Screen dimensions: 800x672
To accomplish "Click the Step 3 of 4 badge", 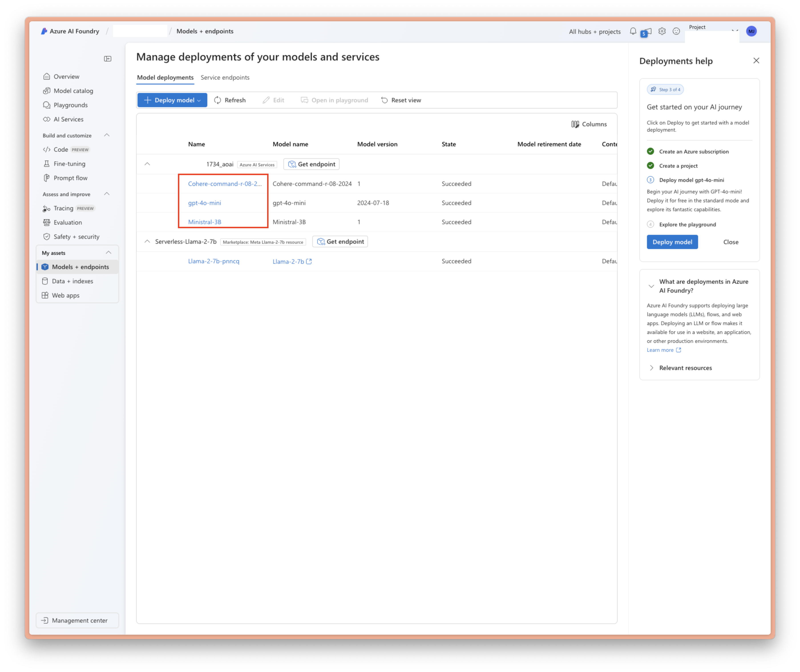I will click(665, 90).
